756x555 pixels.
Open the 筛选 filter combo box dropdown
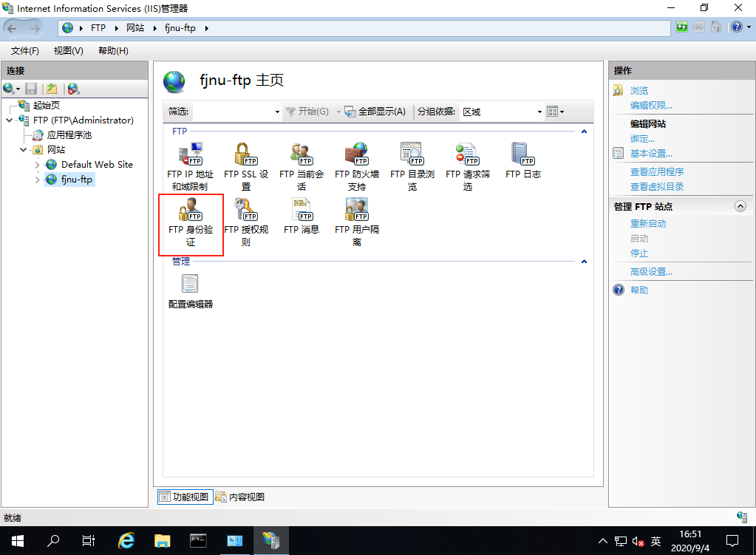[x=277, y=112]
